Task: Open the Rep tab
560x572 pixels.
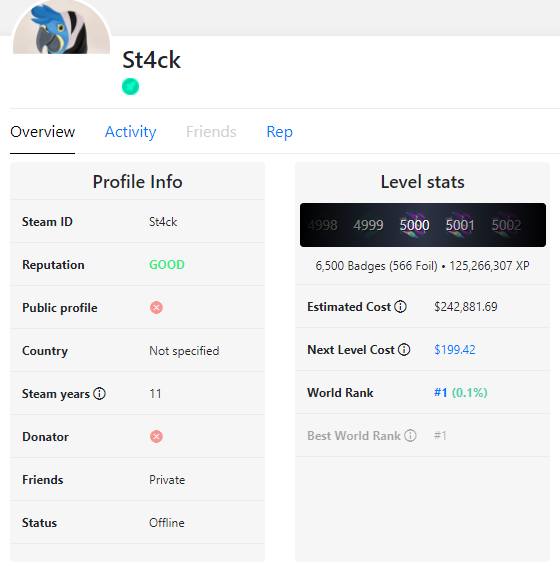Action: pyautogui.click(x=279, y=132)
